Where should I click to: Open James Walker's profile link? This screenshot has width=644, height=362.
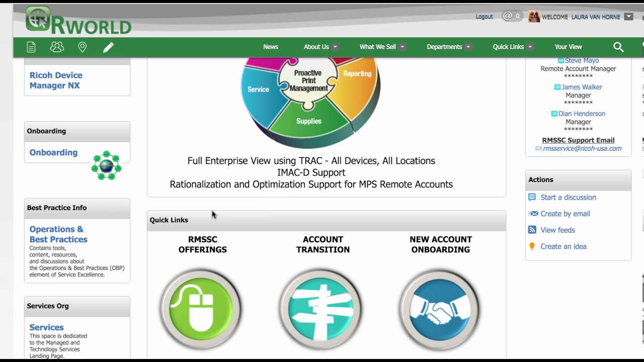tap(582, 87)
